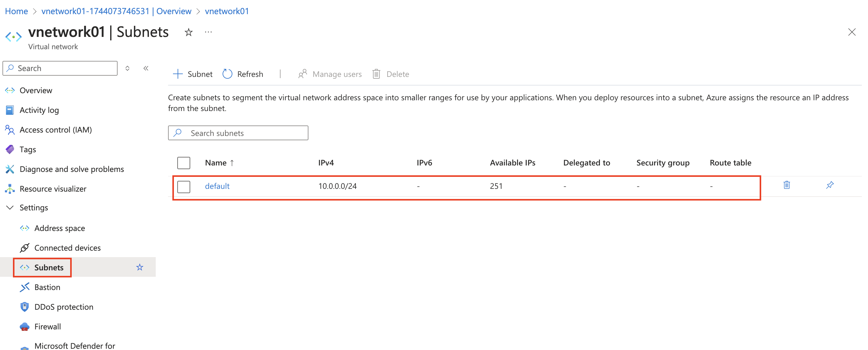The image size is (868, 350).
Task: Delete default subnet using trash icon
Action: click(x=786, y=185)
